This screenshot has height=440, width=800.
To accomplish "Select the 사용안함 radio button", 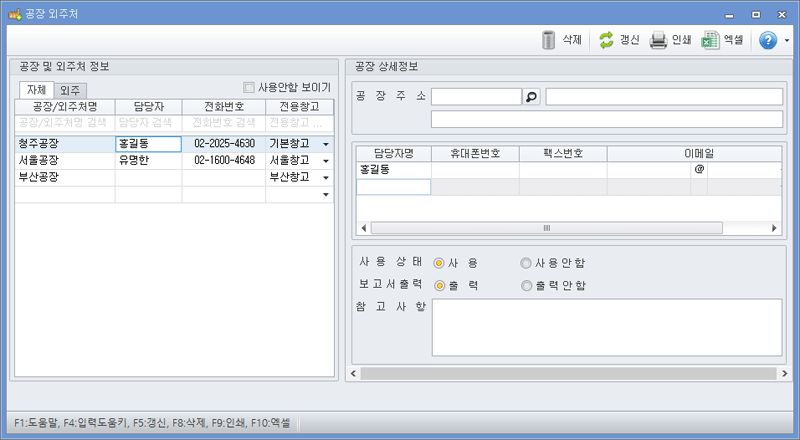I will 526,263.
